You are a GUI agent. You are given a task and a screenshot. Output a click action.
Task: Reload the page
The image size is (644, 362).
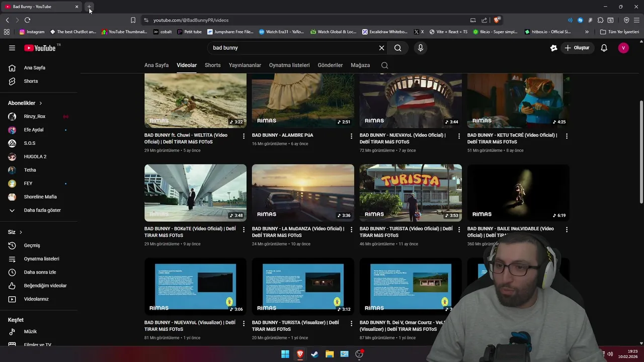coord(27,20)
